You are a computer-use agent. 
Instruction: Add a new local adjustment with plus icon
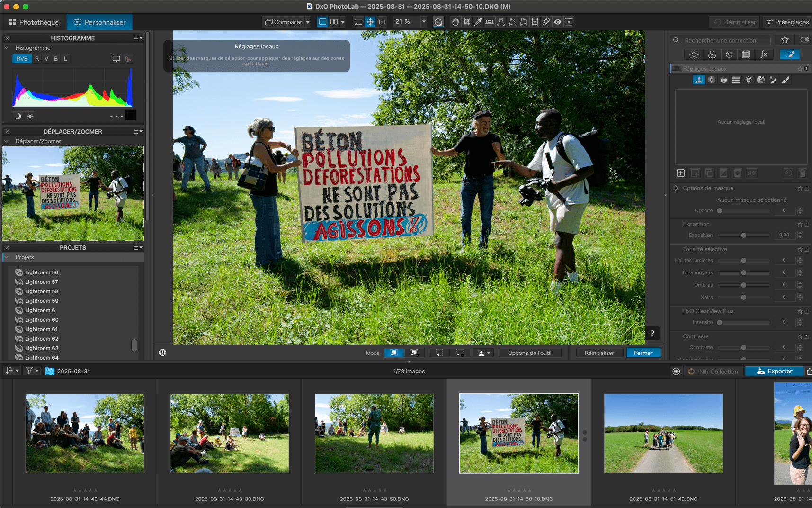pos(681,173)
